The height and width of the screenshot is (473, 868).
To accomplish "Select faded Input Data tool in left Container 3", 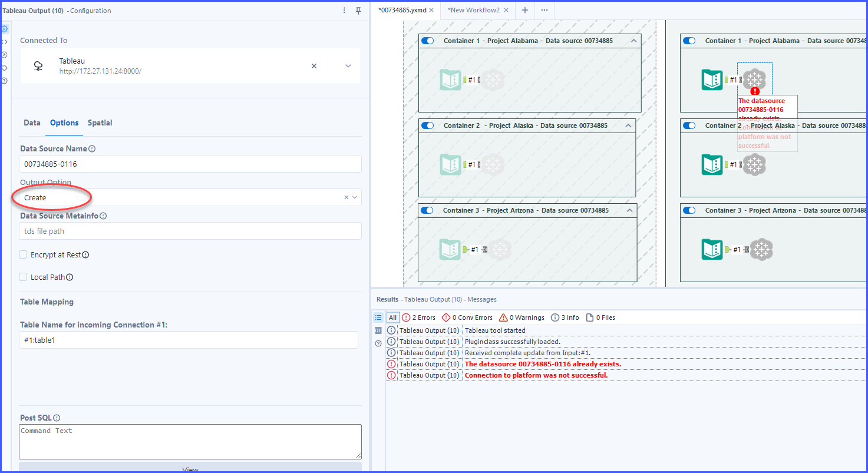I will coord(450,249).
